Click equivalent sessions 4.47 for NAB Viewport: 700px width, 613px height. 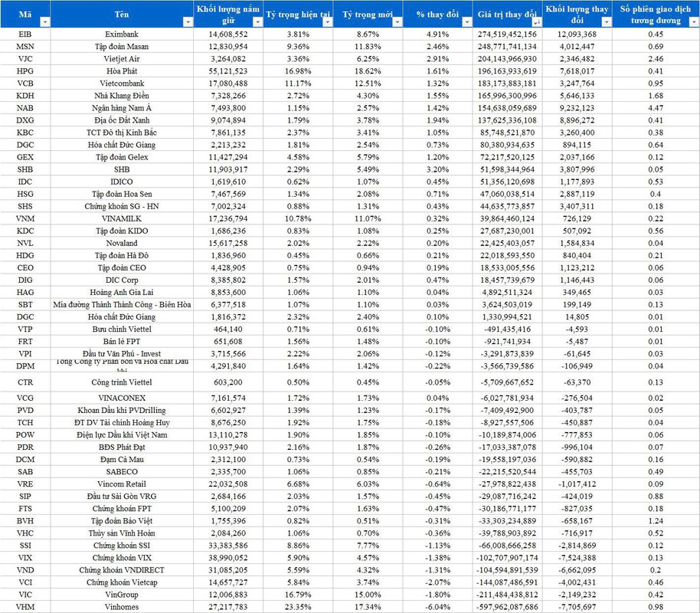tap(656, 108)
